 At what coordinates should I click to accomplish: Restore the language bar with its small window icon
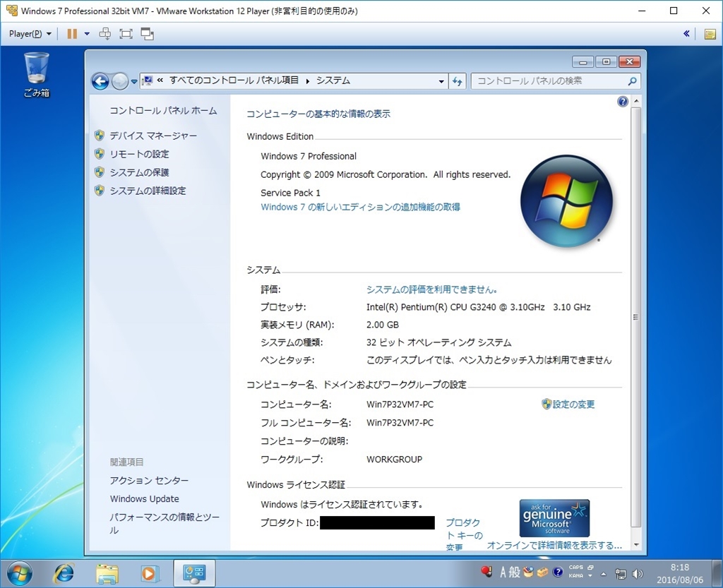pos(591,568)
